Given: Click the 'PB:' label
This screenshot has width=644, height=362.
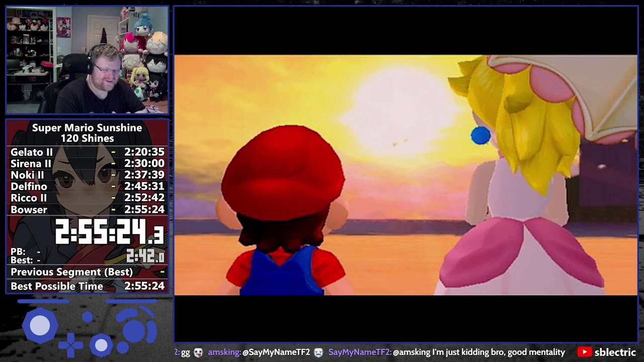Looking at the screenshot, I should click(18, 251).
